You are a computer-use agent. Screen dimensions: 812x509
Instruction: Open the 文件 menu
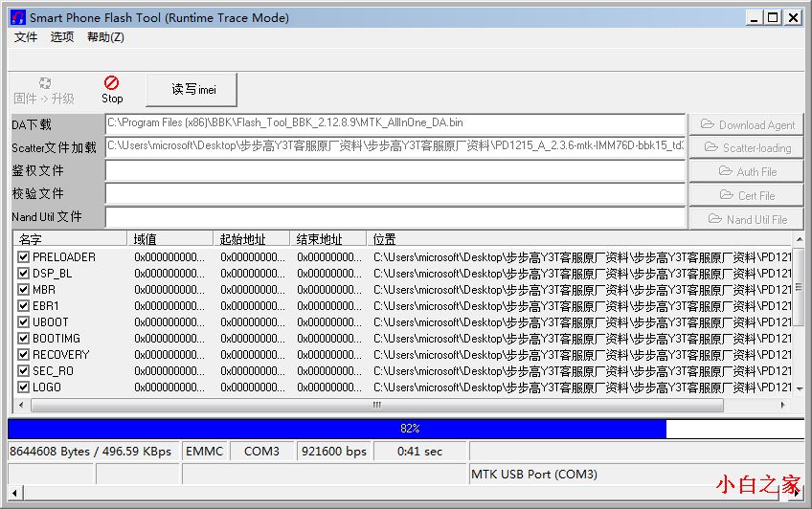(x=25, y=37)
